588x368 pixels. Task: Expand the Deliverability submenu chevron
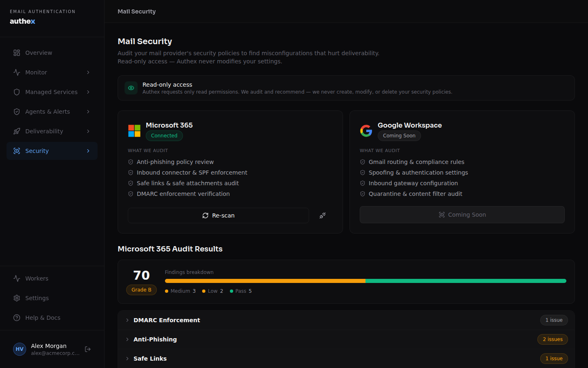coord(88,131)
